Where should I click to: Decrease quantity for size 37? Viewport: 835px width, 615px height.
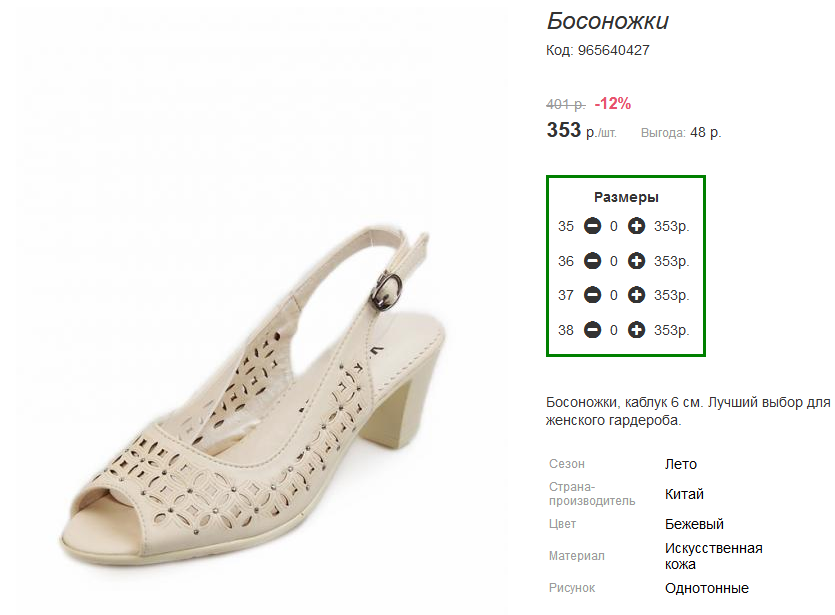click(592, 295)
